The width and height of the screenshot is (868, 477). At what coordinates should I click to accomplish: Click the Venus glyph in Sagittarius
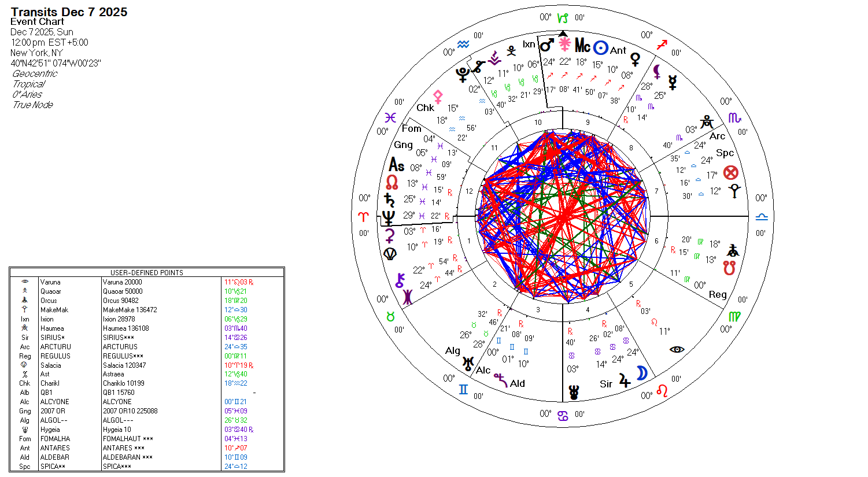(635, 59)
